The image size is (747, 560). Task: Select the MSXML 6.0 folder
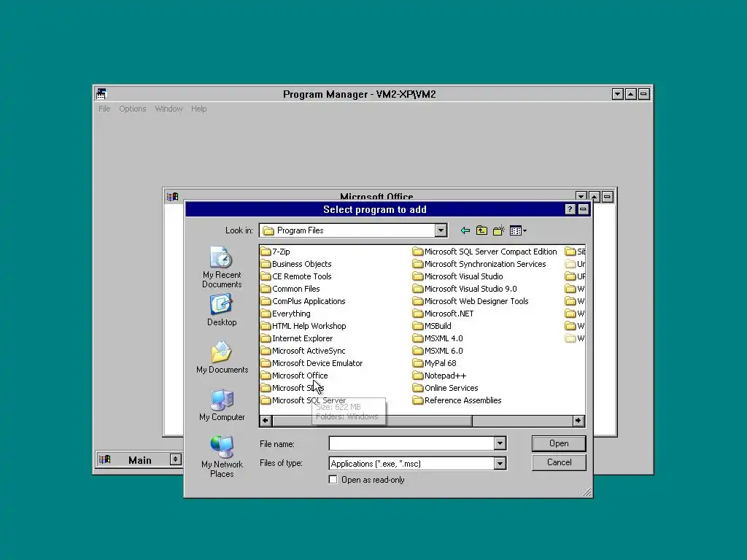point(438,351)
